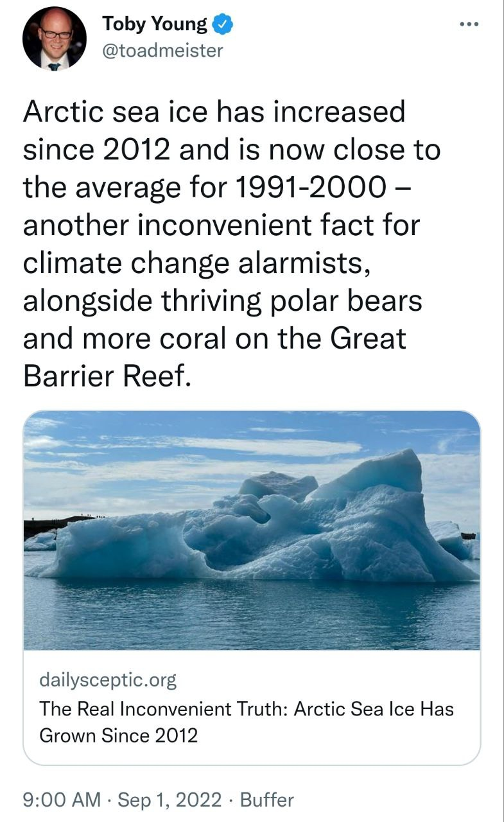Open the dailysceptic.org domain link
The image size is (504, 822).
pyautogui.click(x=108, y=679)
